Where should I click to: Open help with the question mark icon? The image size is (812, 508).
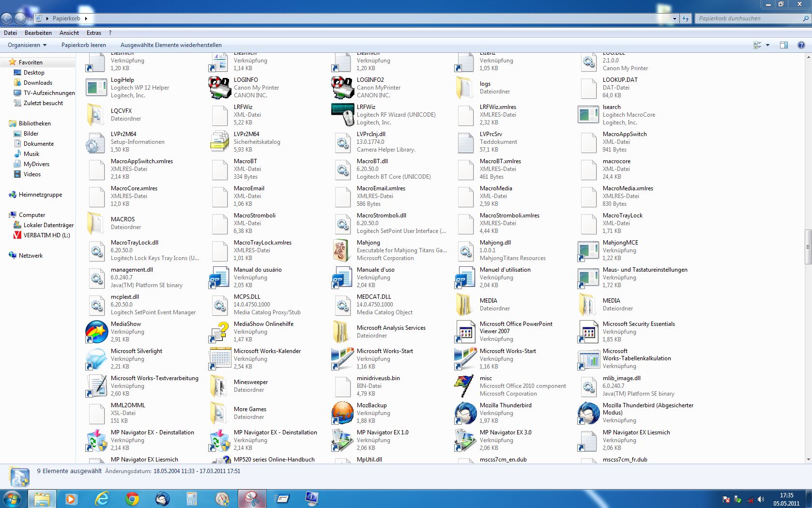[801, 45]
